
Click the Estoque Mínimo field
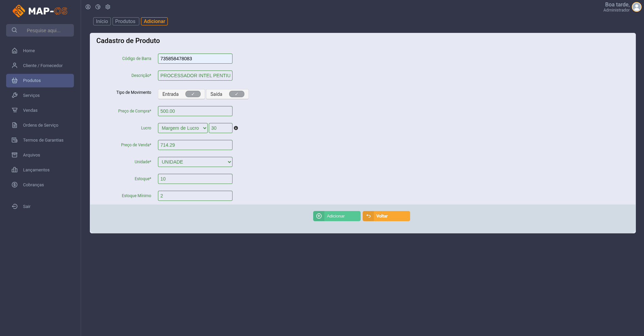(195, 196)
